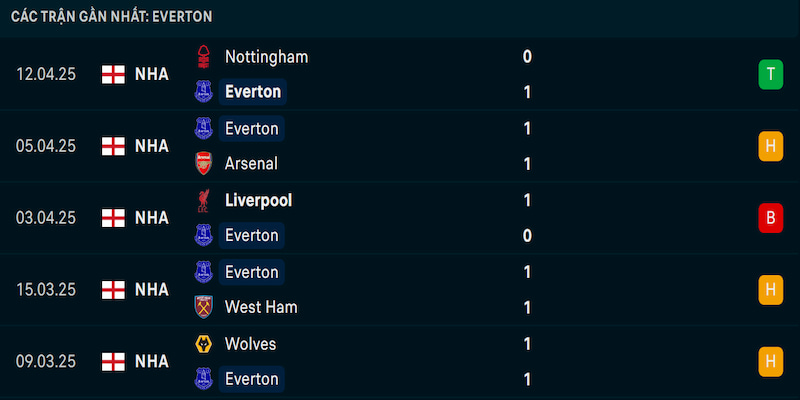Click the red B result badge
This screenshot has width=800, height=400.
click(x=770, y=218)
